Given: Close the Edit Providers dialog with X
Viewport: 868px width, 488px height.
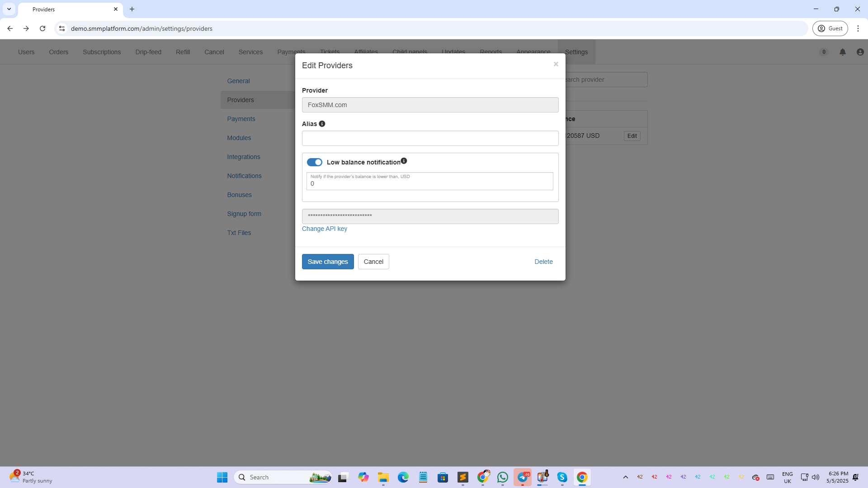Looking at the screenshot, I should 556,64.
